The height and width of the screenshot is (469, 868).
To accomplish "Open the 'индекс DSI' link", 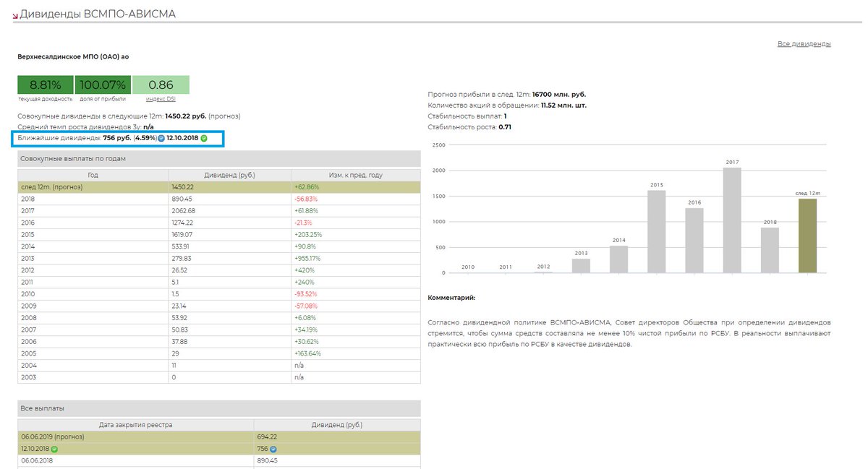I will click(161, 99).
